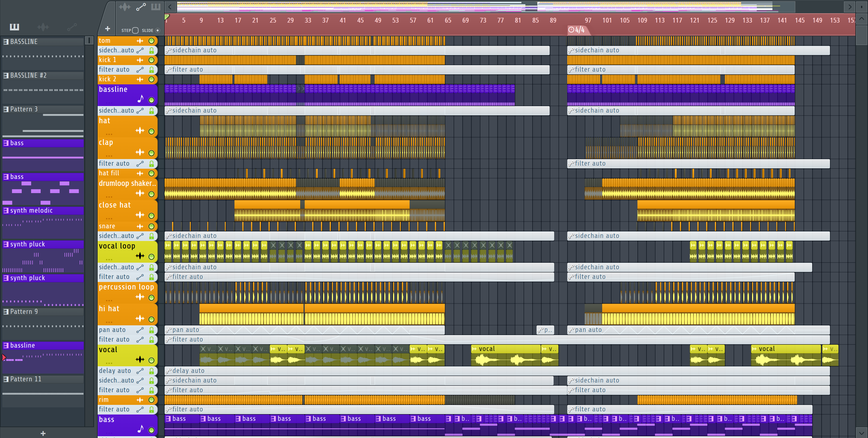
Task: Show pattern clips in the picker panel
Action: point(14,27)
